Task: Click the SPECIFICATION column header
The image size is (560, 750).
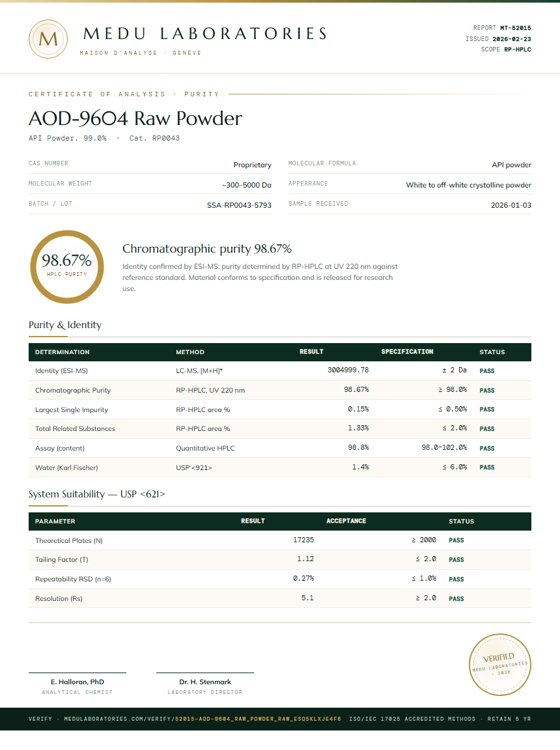Action: 407,352
